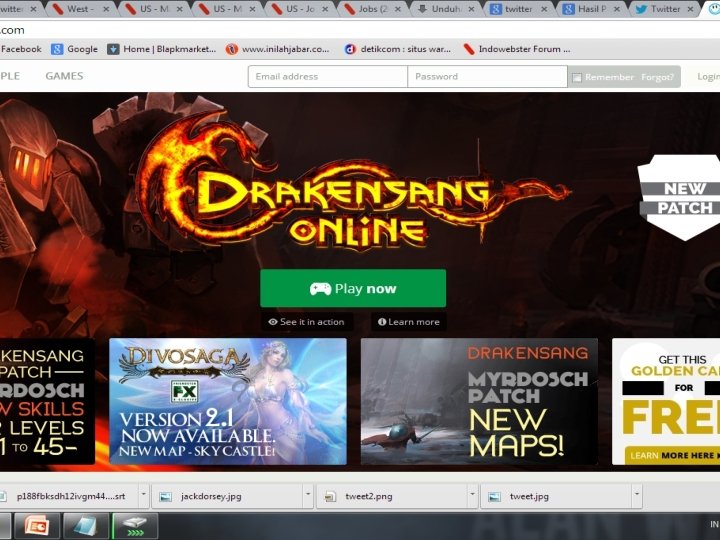Click the inilahjabar bookmark favicon
This screenshot has height=540, width=720.
click(231, 49)
